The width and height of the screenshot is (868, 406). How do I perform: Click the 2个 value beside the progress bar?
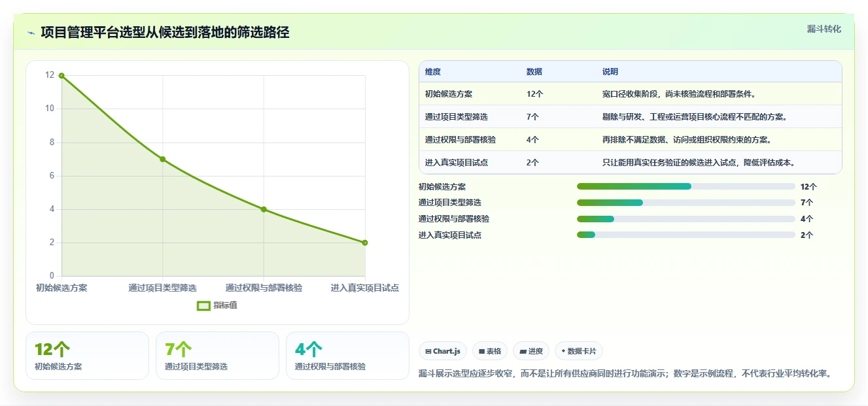pyautogui.click(x=807, y=235)
